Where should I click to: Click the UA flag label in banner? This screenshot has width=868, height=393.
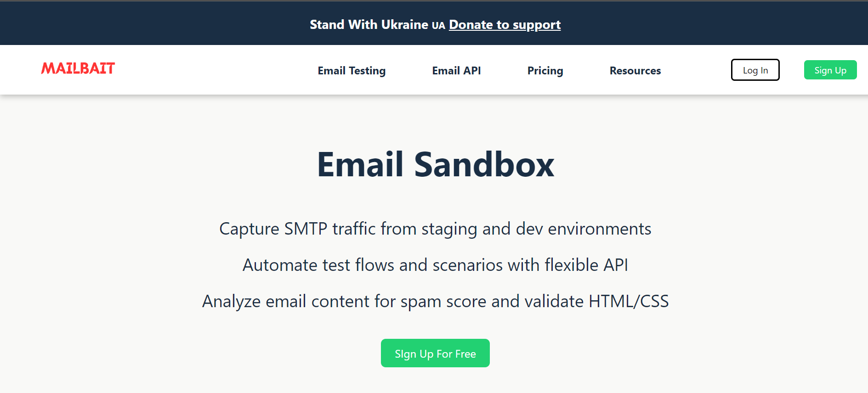coord(438,26)
